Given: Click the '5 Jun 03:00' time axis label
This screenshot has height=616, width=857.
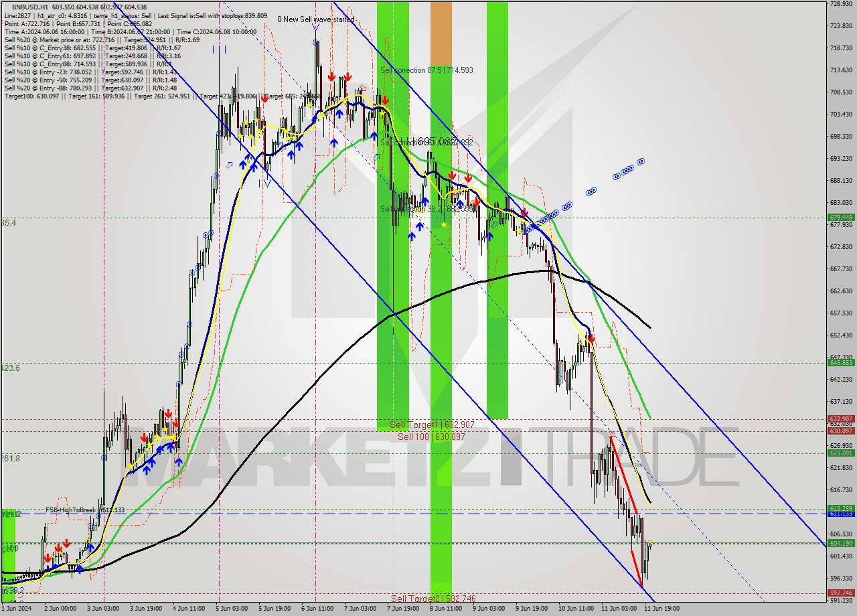Looking at the screenshot, I should tap(232, 609).
